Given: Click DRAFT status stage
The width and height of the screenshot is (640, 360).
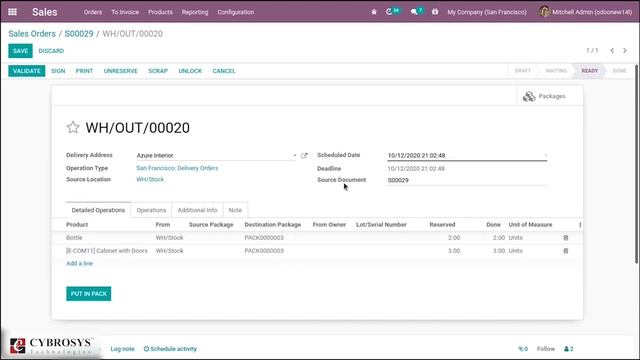Looking at the screenshot, I should pos(522,71).
